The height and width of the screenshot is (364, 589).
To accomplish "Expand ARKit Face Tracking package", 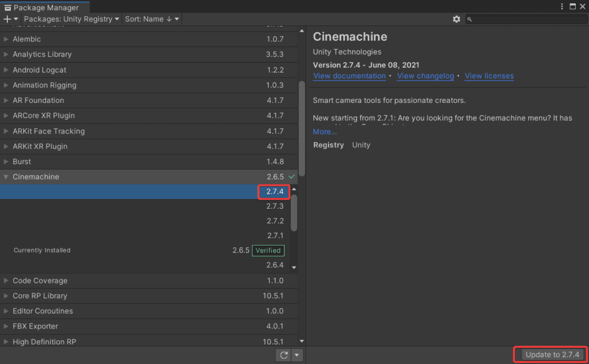I will 6,131.
